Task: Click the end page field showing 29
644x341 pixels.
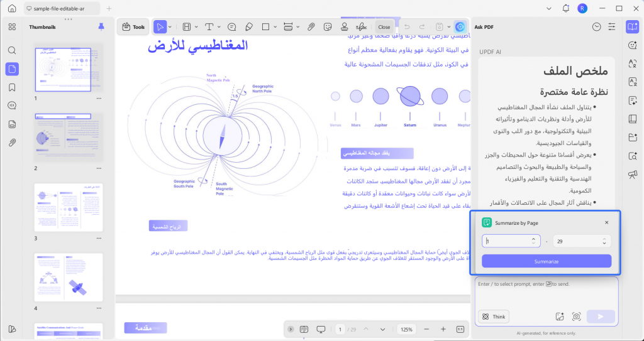Action: (582, 241)
